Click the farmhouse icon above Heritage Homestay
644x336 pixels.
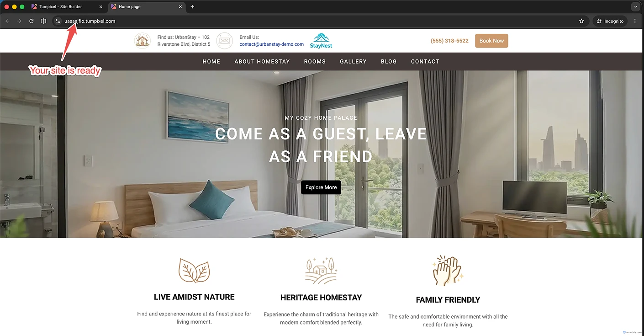click(x=321, y=271)
